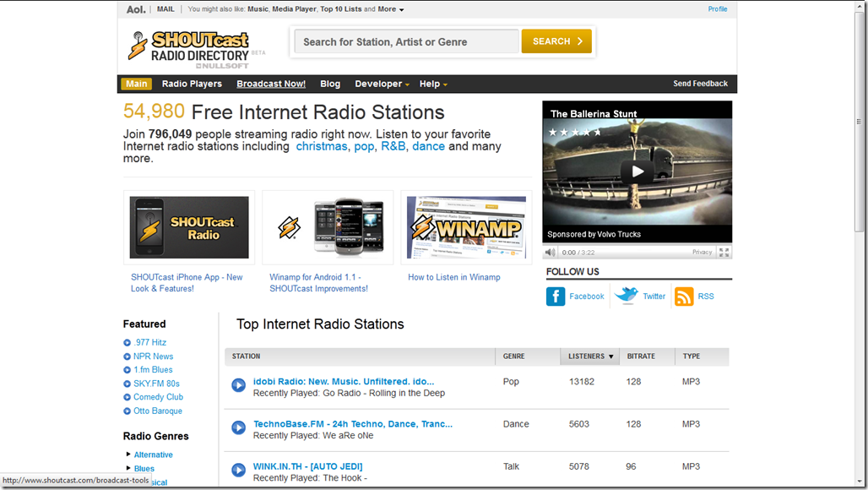Click bullet icon next to SKY.FM 80s
Viewport: 868px width, 490px height.
127,384
